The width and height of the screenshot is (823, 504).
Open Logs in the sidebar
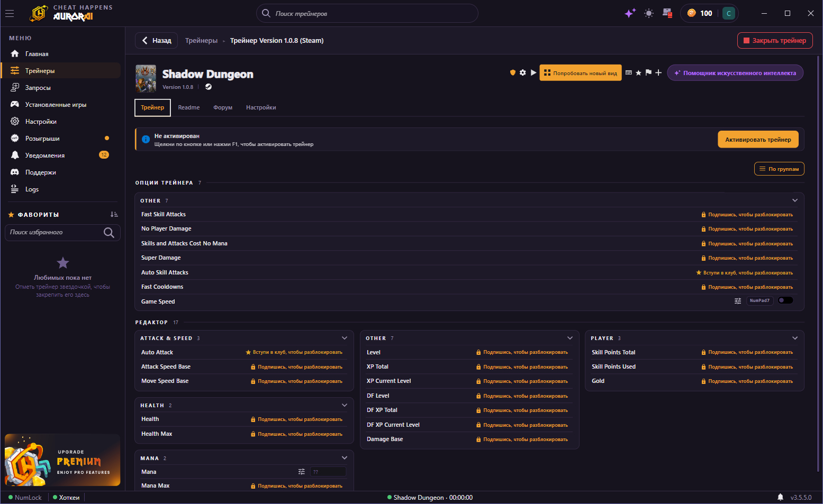[61, 189]
